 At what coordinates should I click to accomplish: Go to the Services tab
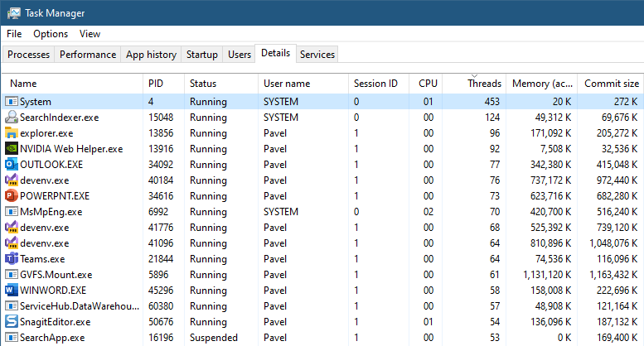pyautogui.click(x=317, y=55)
